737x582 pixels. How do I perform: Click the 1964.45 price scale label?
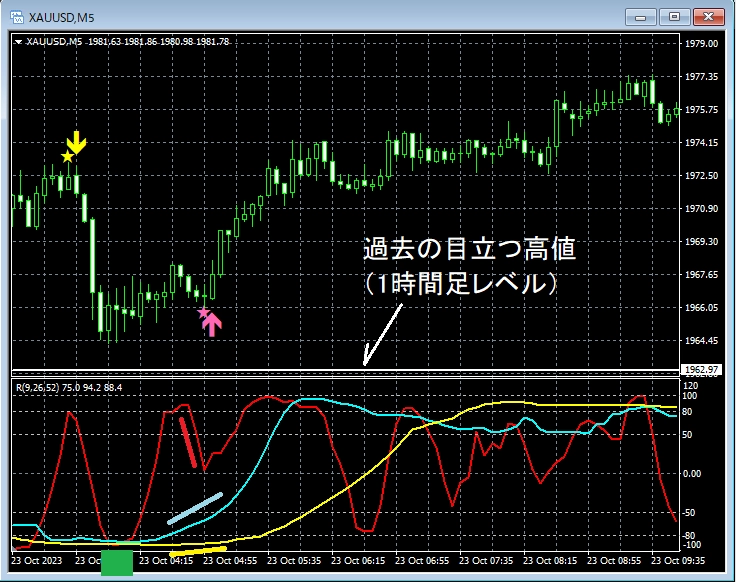701,340
